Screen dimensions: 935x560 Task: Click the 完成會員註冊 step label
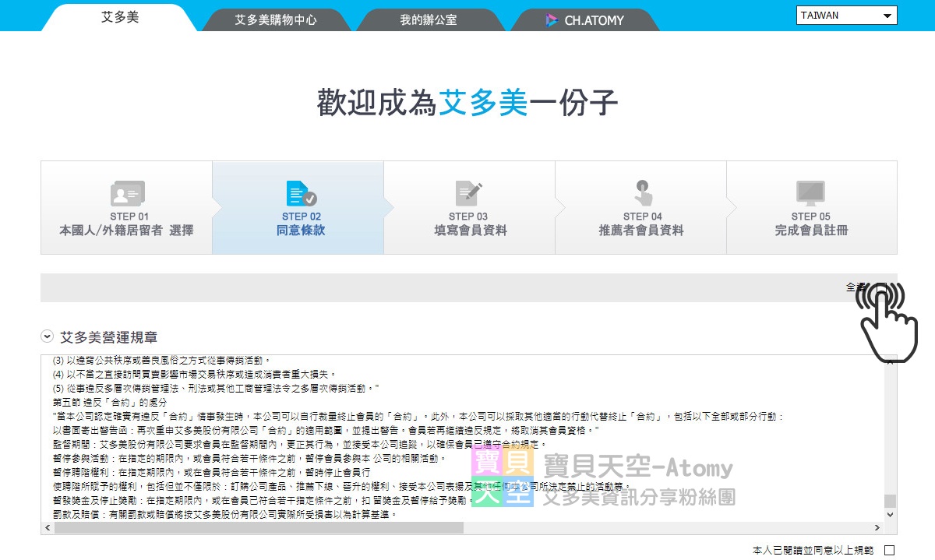812,231
